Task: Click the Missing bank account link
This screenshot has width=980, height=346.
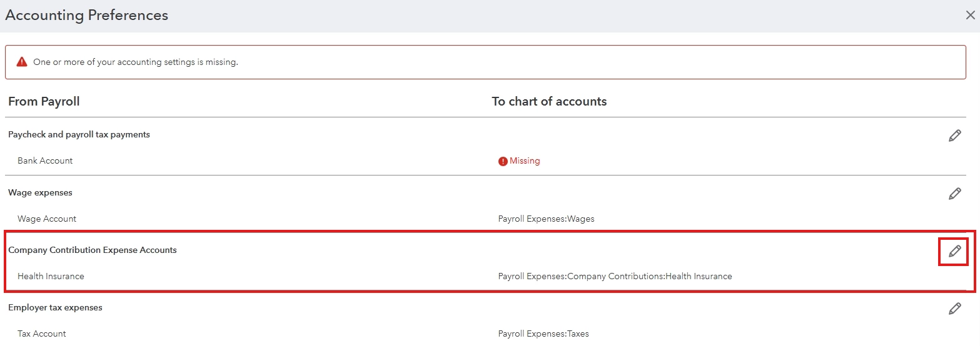Action: pyautogui.click(x=525, y=161)
